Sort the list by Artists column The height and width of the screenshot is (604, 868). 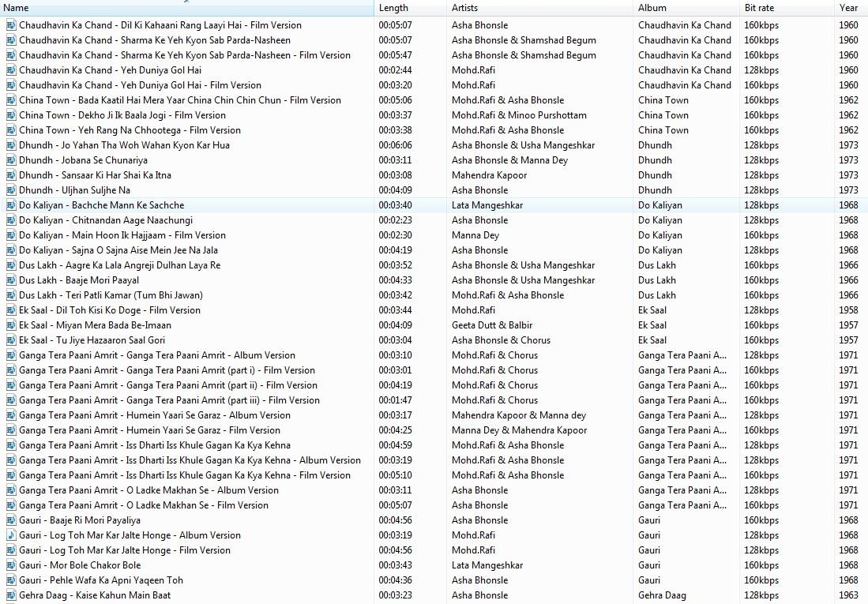[539, 8]
